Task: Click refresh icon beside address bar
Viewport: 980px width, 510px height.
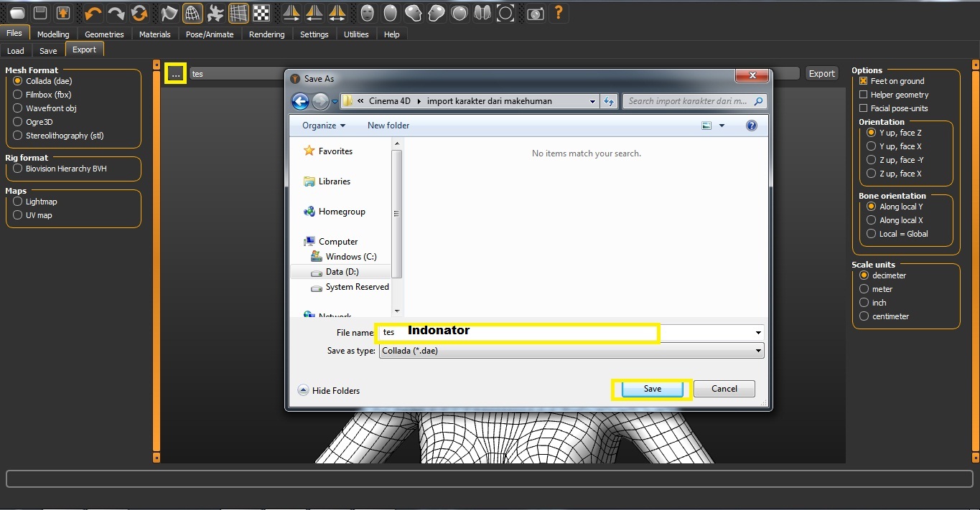Action: tap(610, 101)
